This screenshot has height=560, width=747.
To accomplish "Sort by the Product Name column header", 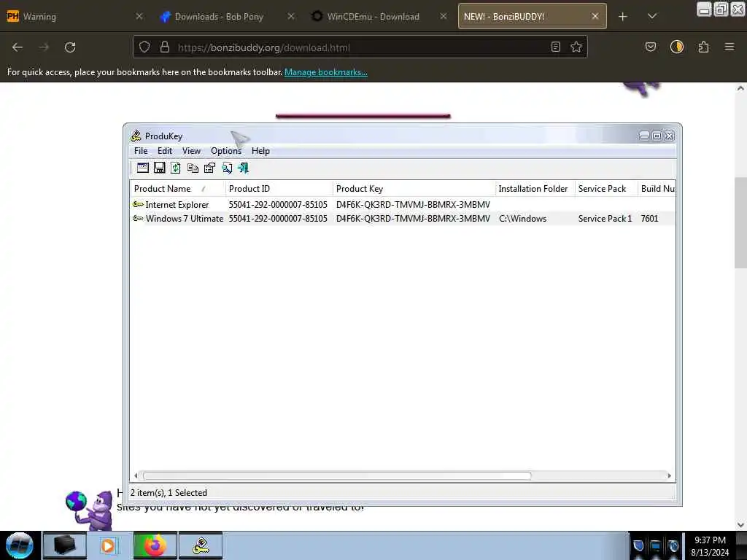I will [178, 189].
